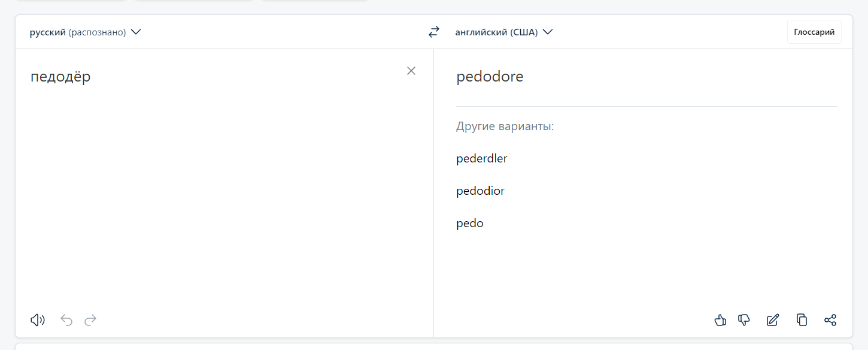The image size is (868, 350).
Task: Share the translation via share icon
Action: pyautogui.click(x=830, y=320)
